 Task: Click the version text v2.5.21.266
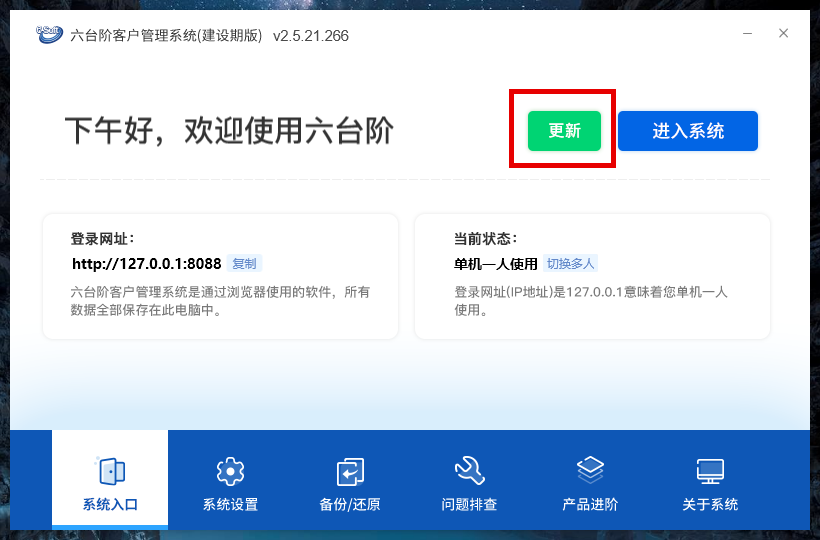click(x=311, y=36)
